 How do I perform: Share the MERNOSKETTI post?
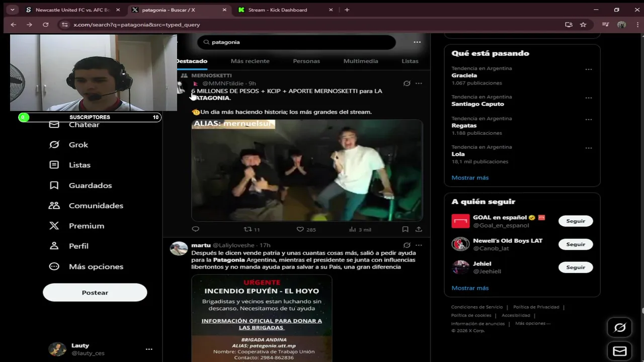(x=419, y=229)
